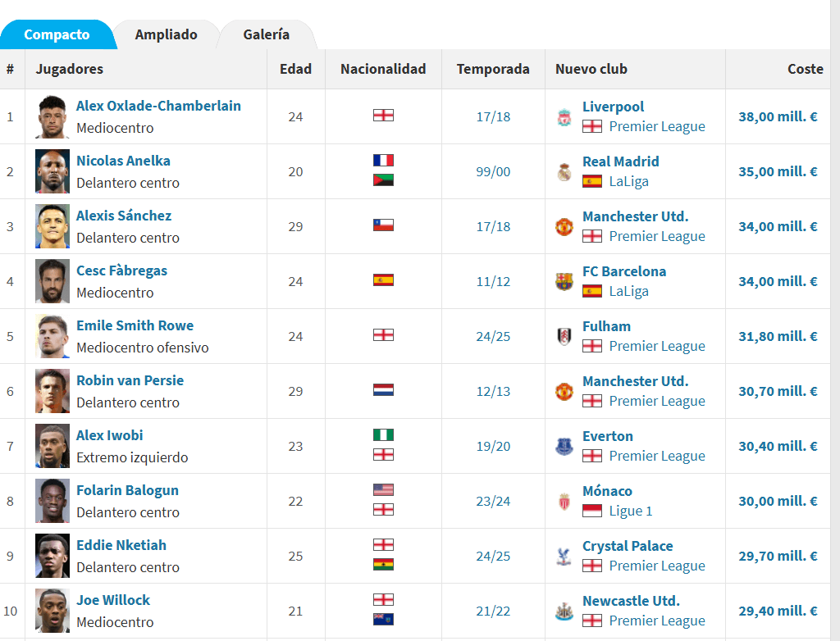Open the 31,80 mill. € fee link
Screen dimensions: 840x641
(778, 336)
